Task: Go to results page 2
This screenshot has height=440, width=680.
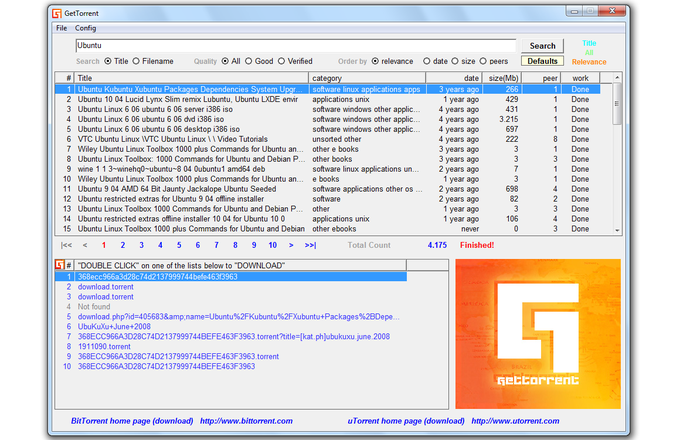Action: (x=123, y=245)
